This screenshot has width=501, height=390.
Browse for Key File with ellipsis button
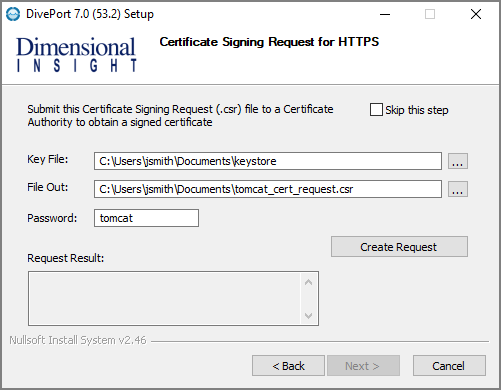click(458, 161)
